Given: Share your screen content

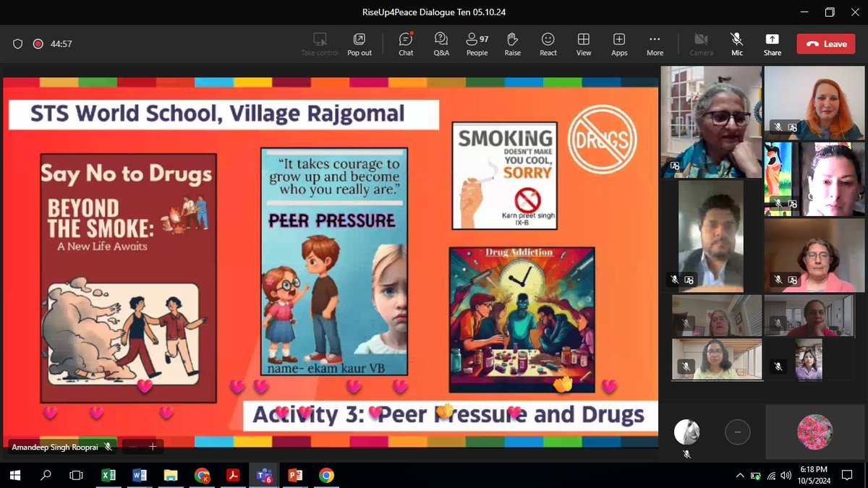Looking at the screenshot, I should 773,43.
